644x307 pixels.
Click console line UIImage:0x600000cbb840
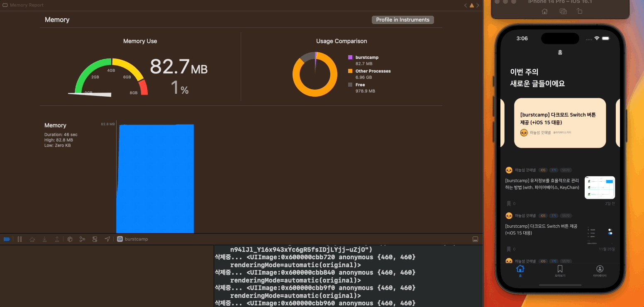[x=315, y=276]
